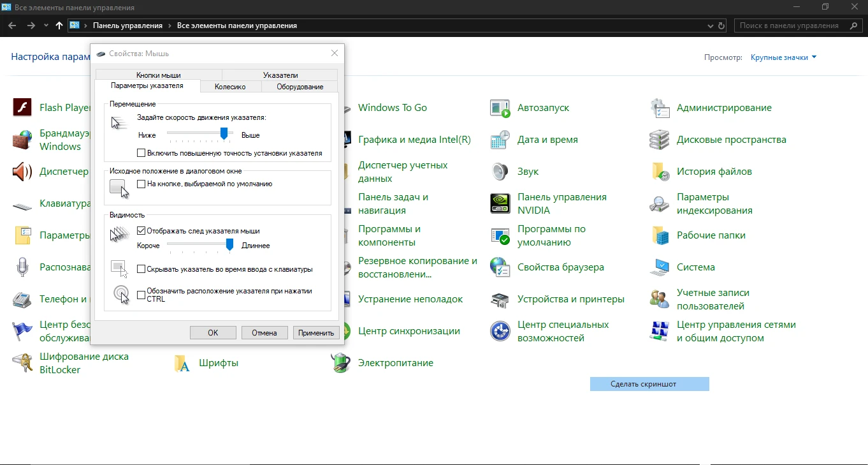Open the address bar history dropdown arrow
868x465 pixels.
(x=711, y=26)
